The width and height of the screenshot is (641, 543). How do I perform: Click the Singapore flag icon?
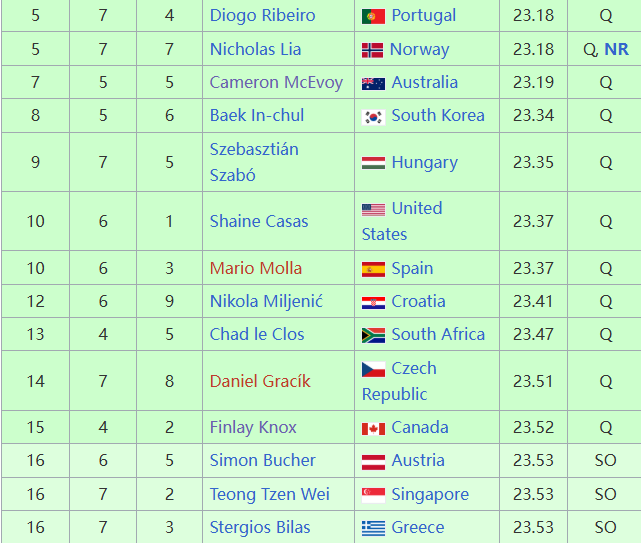[x=373, y=495]
